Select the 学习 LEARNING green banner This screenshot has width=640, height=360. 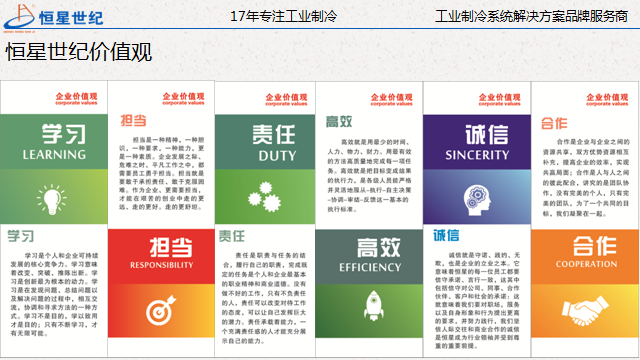pos(54,142)
